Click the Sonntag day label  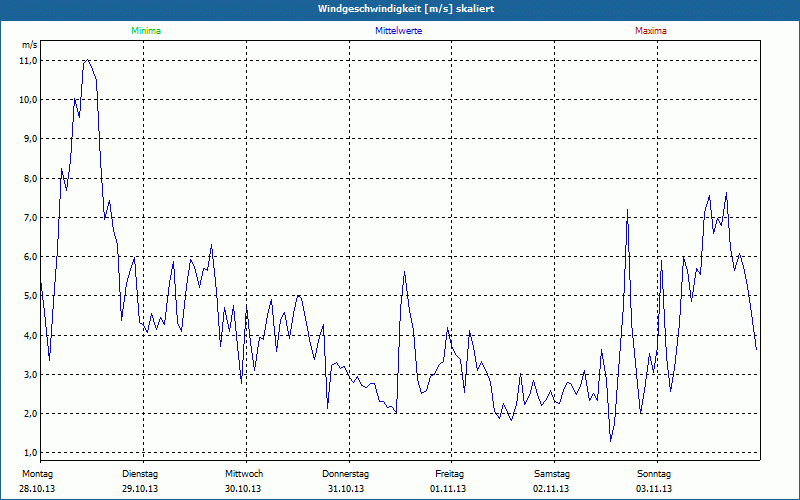point(654,474)
